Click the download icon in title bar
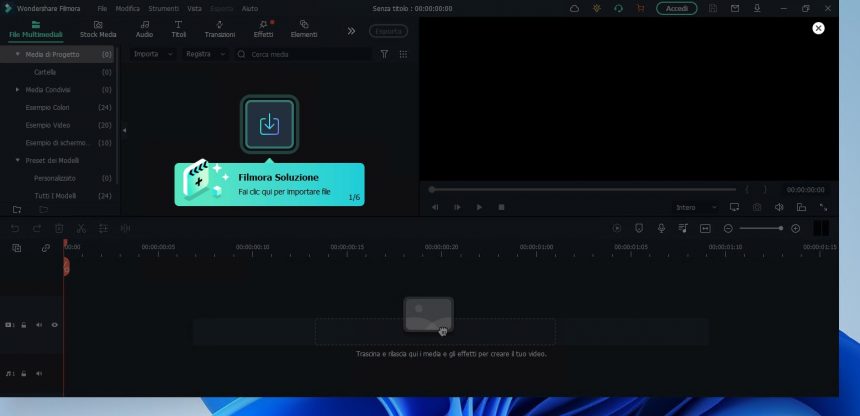The width and height of the screenshot is (860, 416). pyautogui.click(x=757, y=9)
